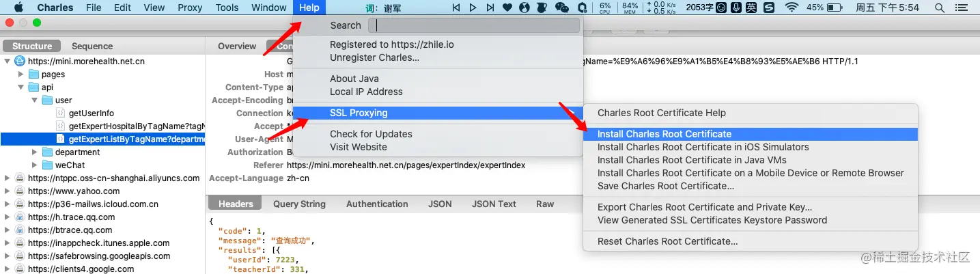Expand the clients4.google.com host
Screen dimensions: 980x274
pyautogui.click(x=8, y=269)
